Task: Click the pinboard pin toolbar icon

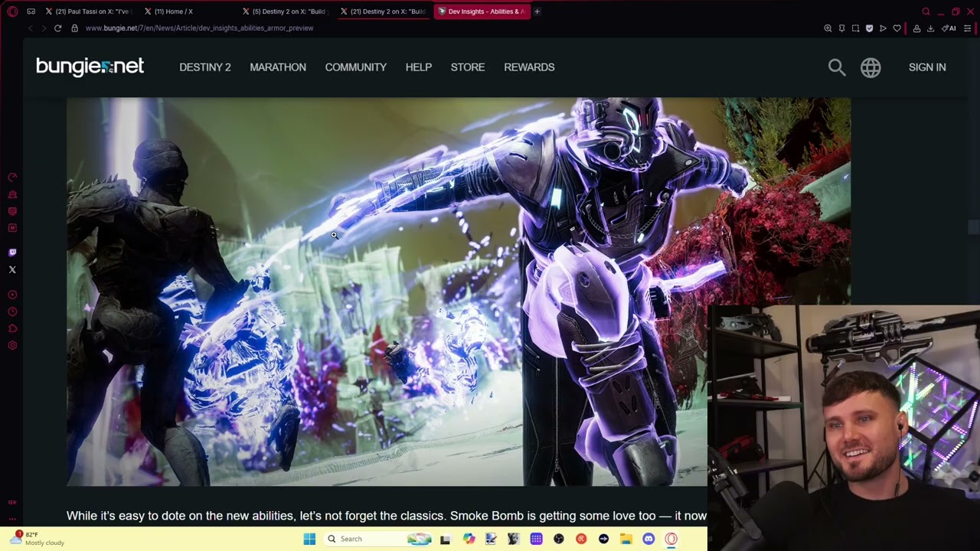Action: point(841,28)
